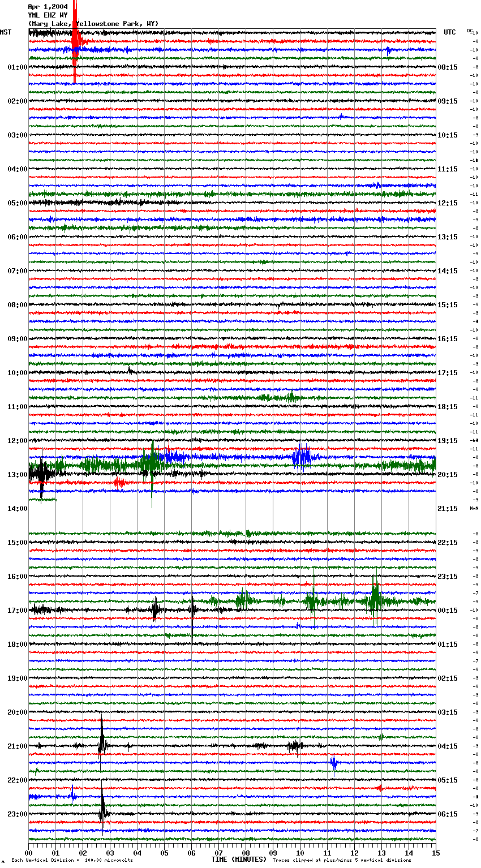Select the "01:00" MST row label
The image size is (481, 868).
(x=18, y=67)
